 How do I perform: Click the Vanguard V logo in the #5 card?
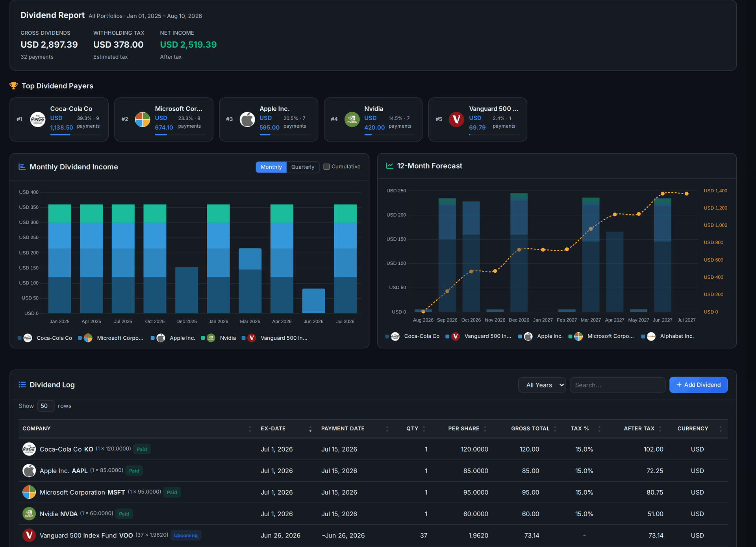[456, 119]
